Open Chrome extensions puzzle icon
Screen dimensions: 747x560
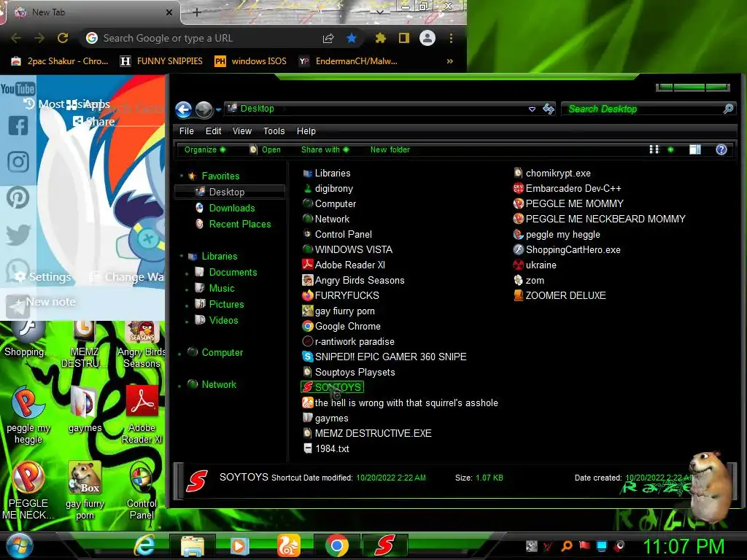click(380, 38)
